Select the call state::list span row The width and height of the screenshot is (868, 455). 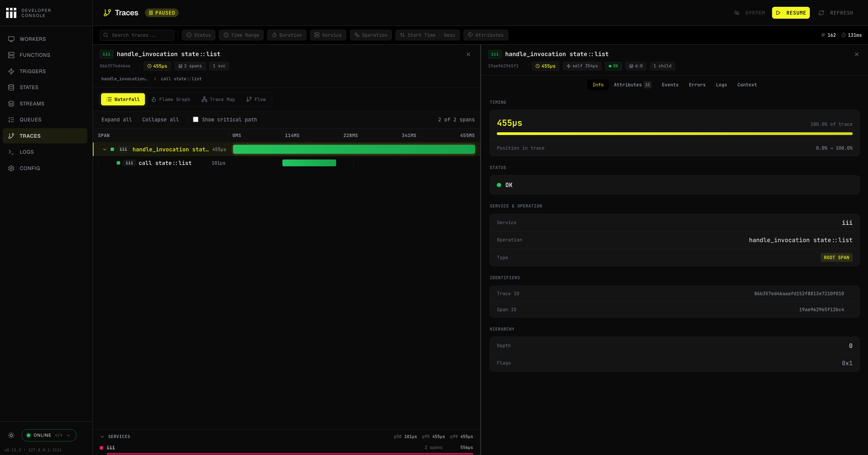tap(287, 163)
